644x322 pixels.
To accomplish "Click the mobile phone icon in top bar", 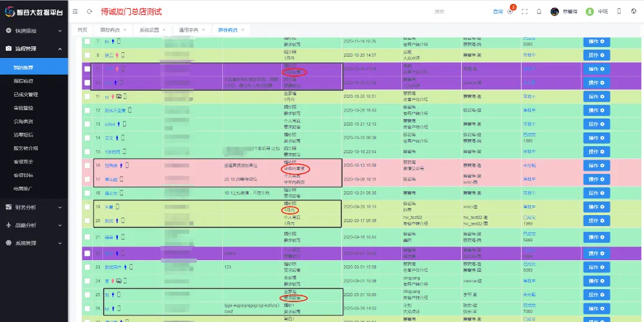I will (x=619, y=12).
